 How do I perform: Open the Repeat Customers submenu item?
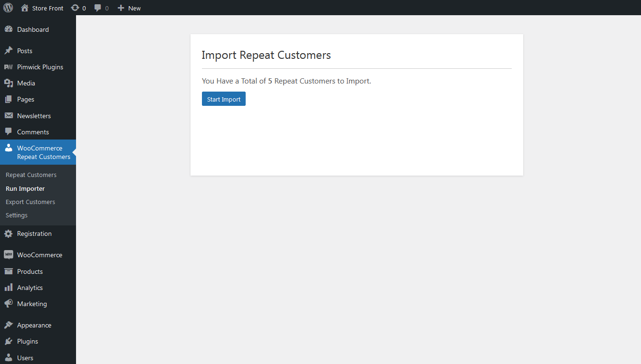(x=30, y=175)
